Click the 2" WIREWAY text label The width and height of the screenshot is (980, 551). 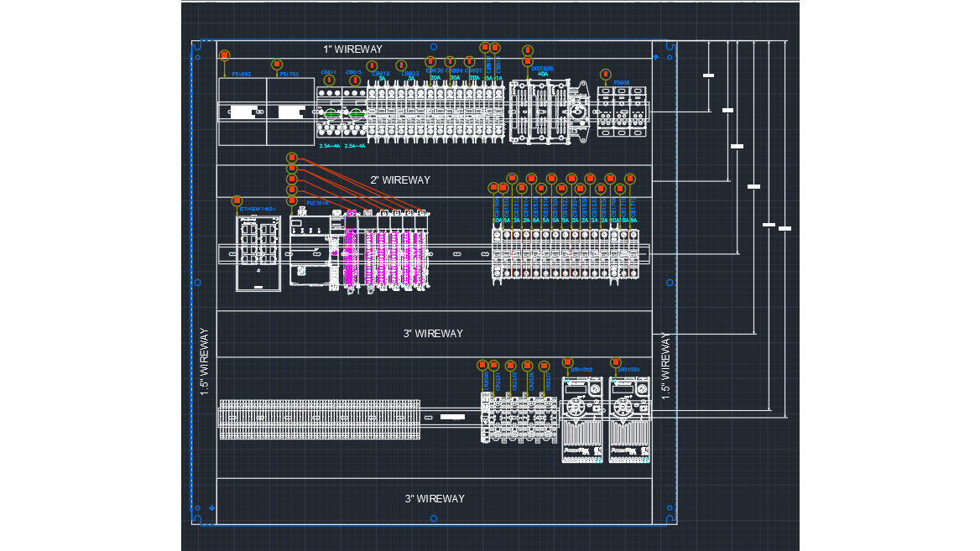click(x=401, y=179)
